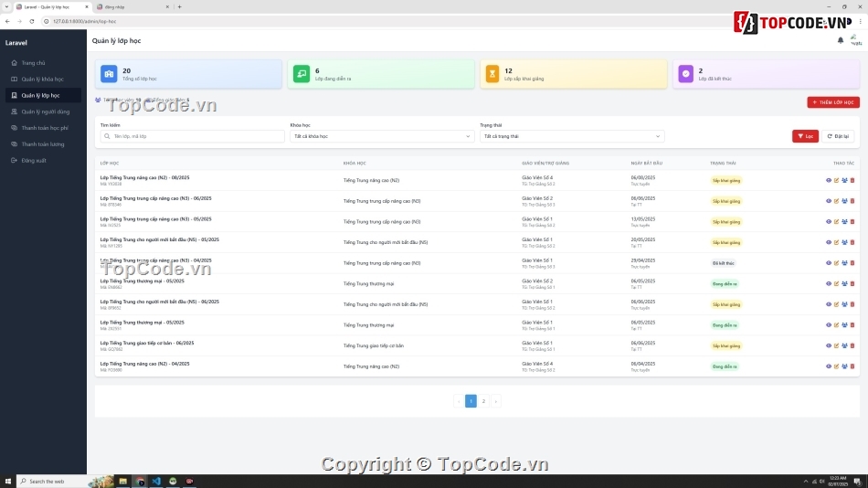
Task: Click the total classes card icon
Action: [109, 74]
